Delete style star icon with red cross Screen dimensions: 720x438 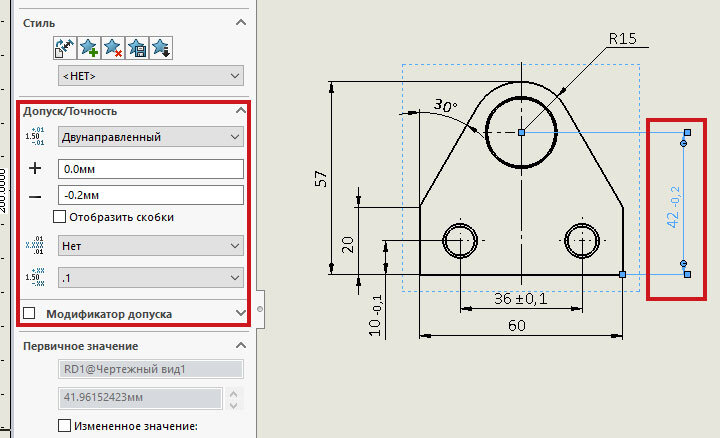pyautogui.click(x=112, y=48)
